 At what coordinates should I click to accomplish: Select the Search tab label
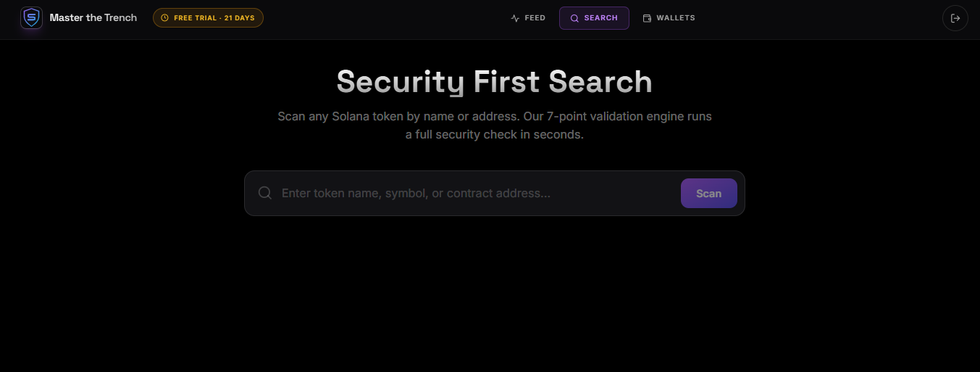(x=600, y=18)
